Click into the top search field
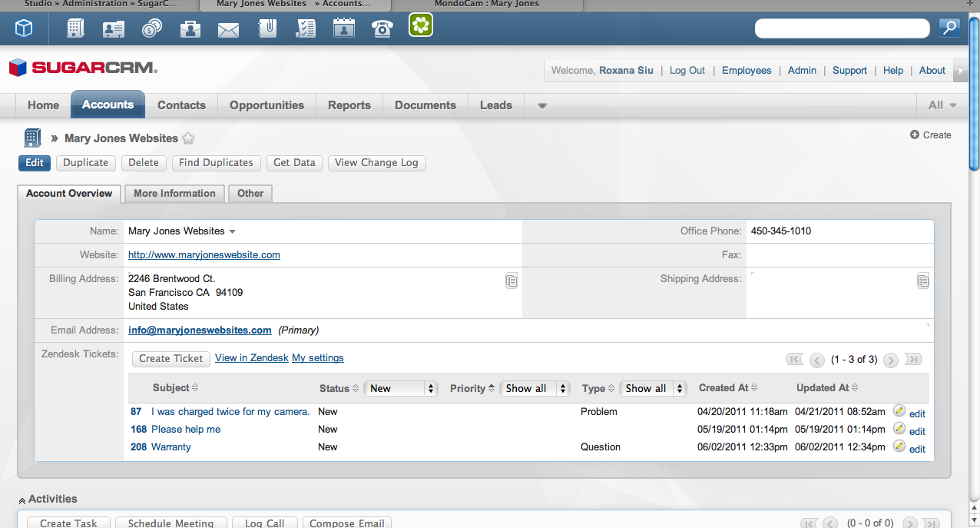Screen dimensions: 980x528 tap(843, 28)
